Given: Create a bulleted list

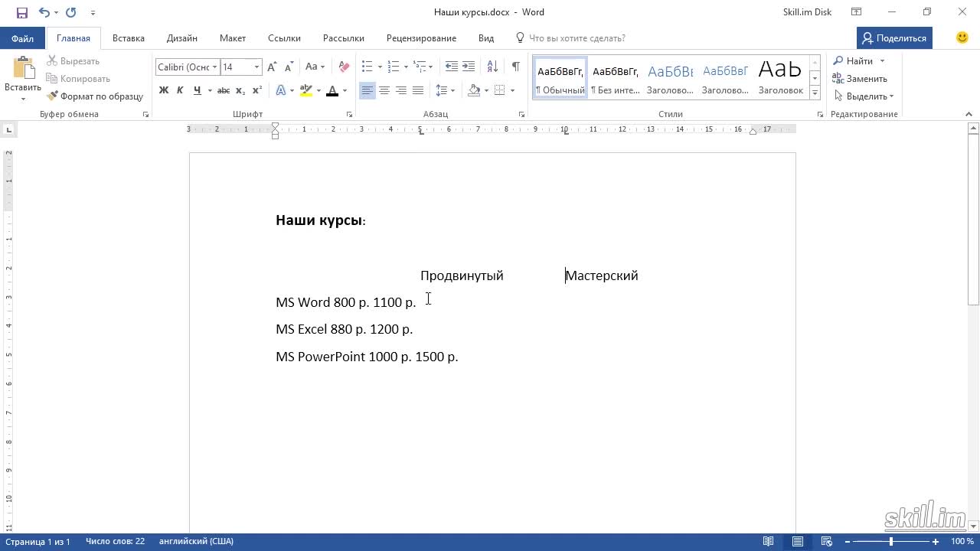Looking at the screenshot, I should point(367,67).
